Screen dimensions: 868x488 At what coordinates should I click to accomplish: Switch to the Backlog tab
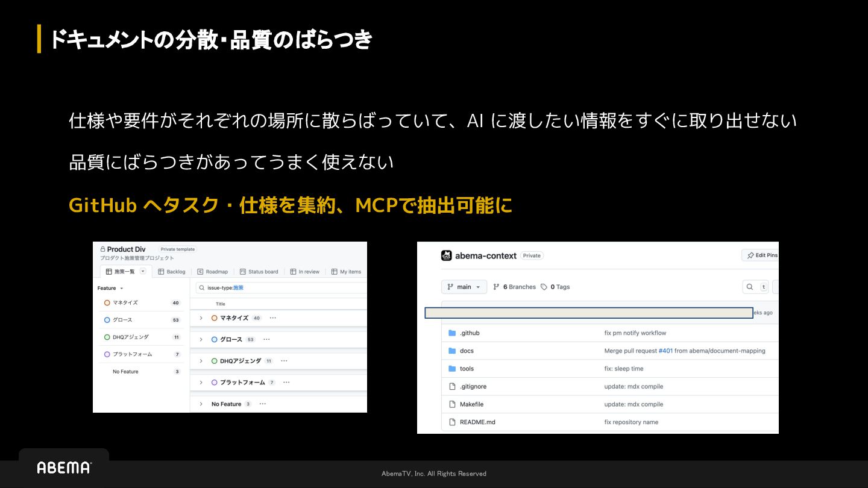pyautogui.click(x=172, y=272)
